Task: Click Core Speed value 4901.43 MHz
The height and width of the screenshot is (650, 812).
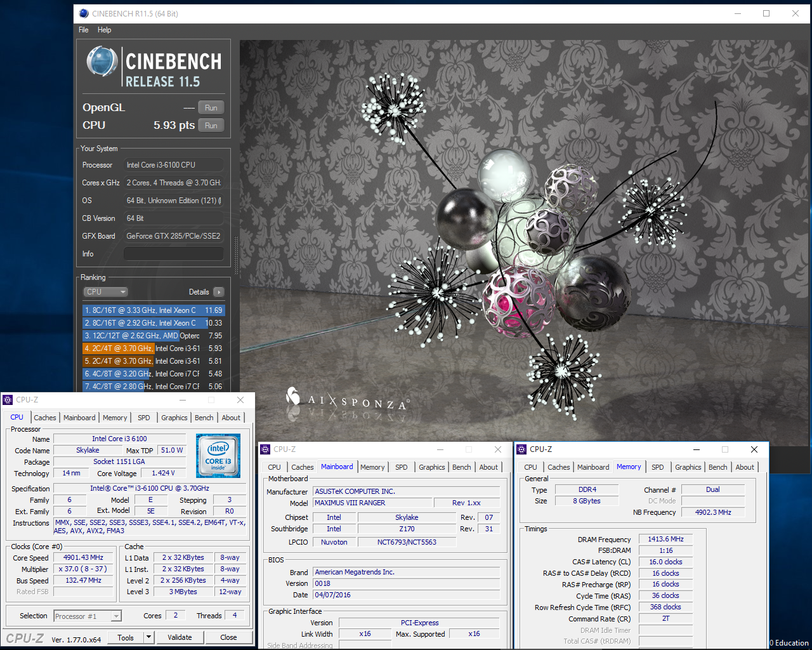Action: click(x=83, y=557)
